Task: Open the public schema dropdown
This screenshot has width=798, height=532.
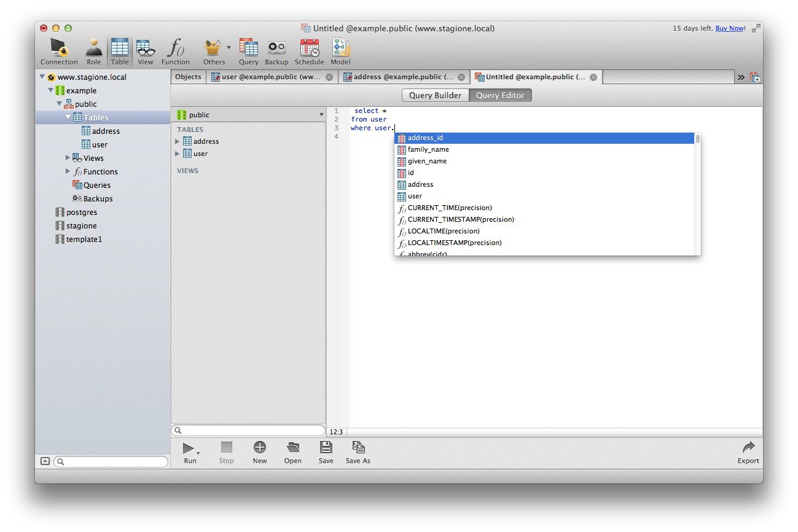Action: [249, 115]
